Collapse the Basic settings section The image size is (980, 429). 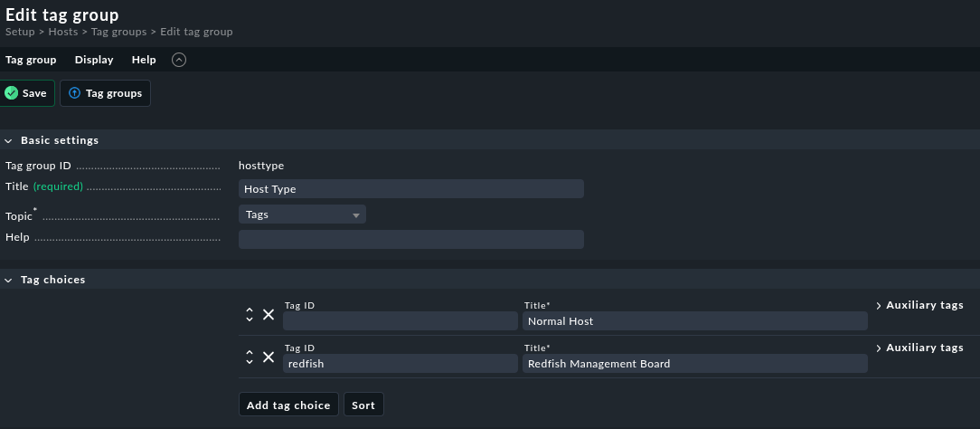[x=9, y=140]
